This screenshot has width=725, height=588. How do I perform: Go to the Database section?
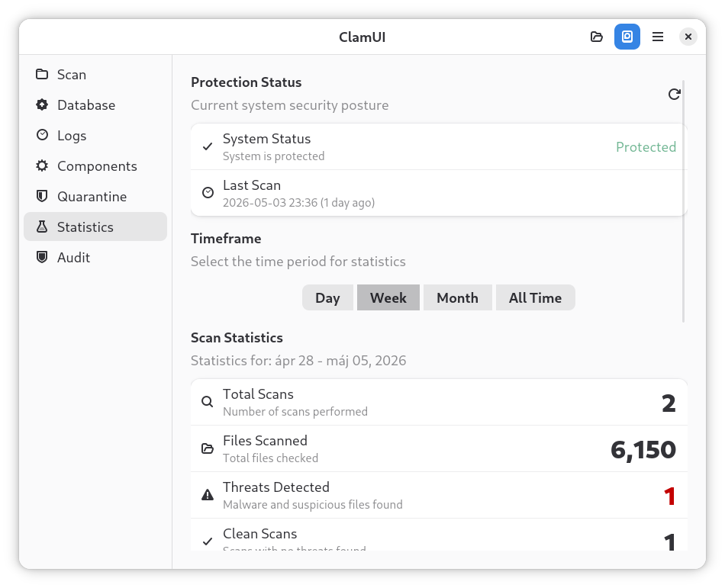[95, 104]
